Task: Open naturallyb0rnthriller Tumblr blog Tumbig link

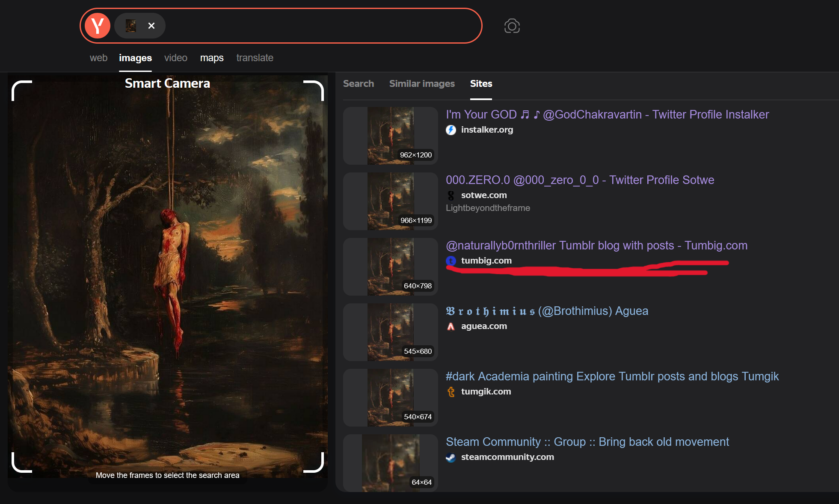Action: [x=596, y=246]
